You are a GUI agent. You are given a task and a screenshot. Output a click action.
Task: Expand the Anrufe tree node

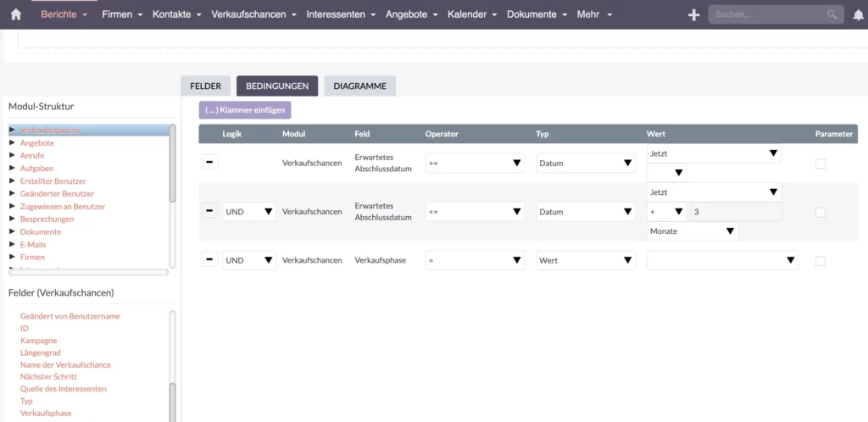[12, 155]
